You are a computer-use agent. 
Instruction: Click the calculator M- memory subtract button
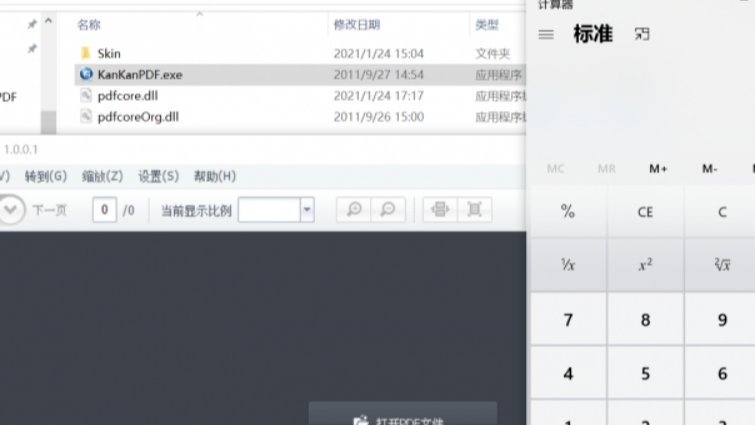[709, 168]
